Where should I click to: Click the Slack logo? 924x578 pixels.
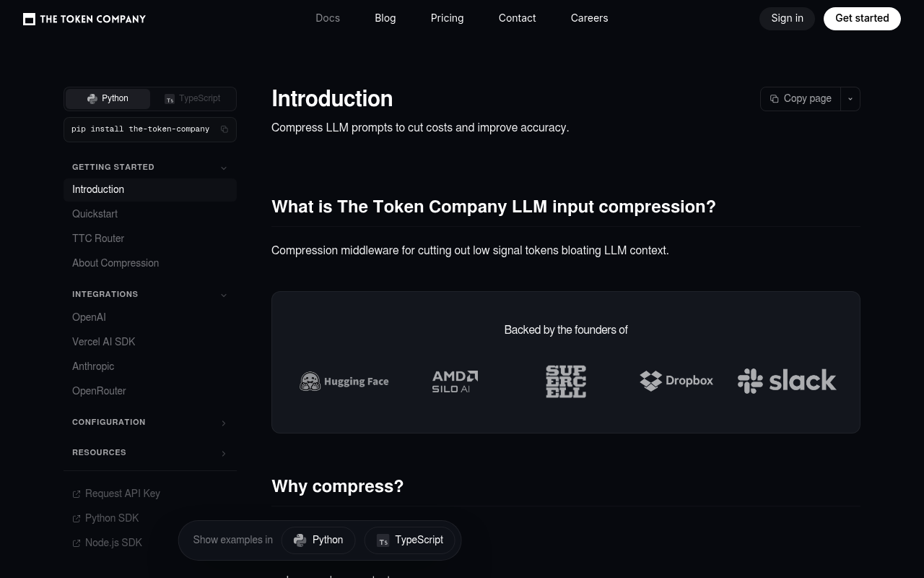click(787, 381)
